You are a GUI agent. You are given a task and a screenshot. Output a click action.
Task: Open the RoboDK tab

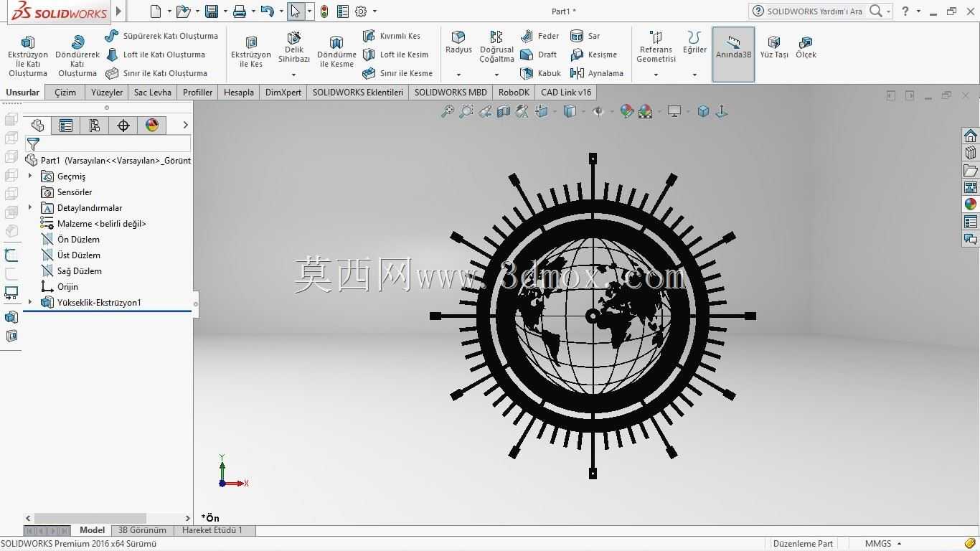[514, 93]
